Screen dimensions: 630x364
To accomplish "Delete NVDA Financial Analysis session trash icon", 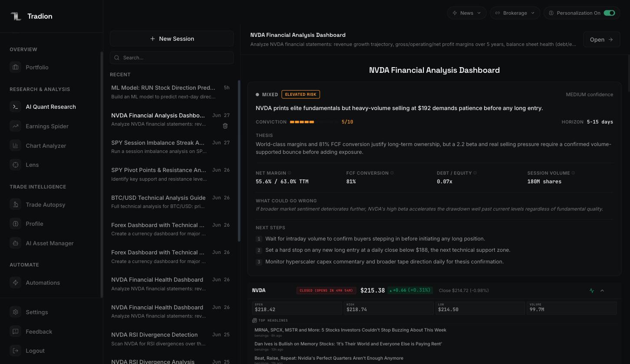I will (x=225, y=126).
